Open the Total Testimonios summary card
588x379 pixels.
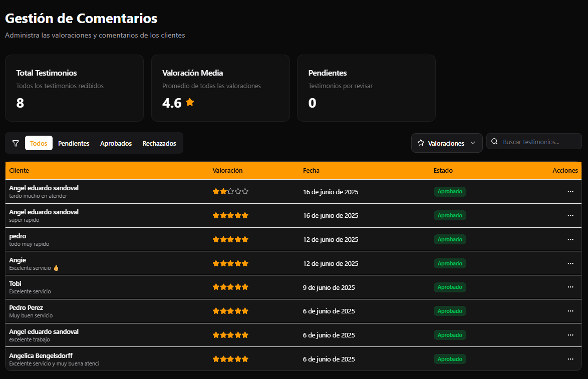pos(74,88)
